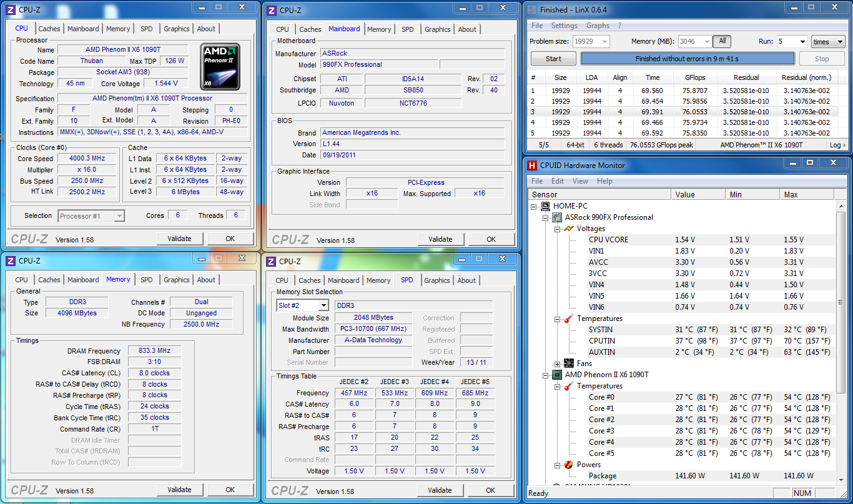Click CPU-Z title icon in the Mainboard window

coord(272,10)
